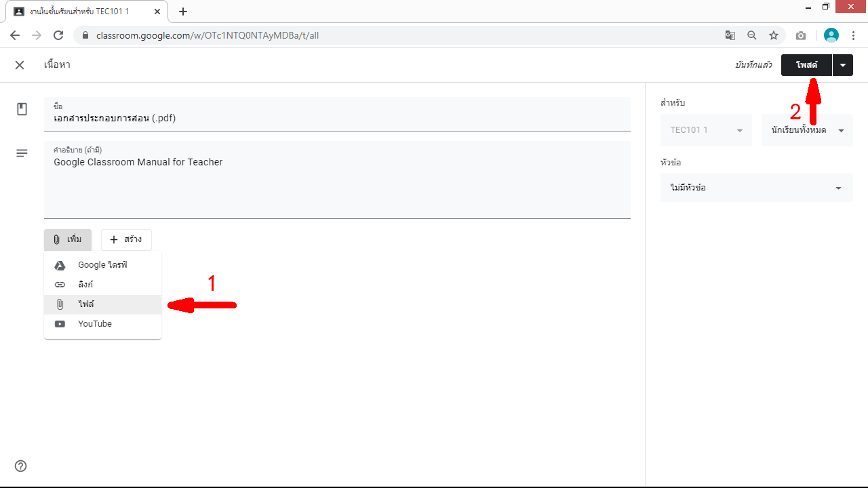Bookmark this page with the star icon
Image resolution: width=868 pixels, height=488 pixels.
pos(774,35)
